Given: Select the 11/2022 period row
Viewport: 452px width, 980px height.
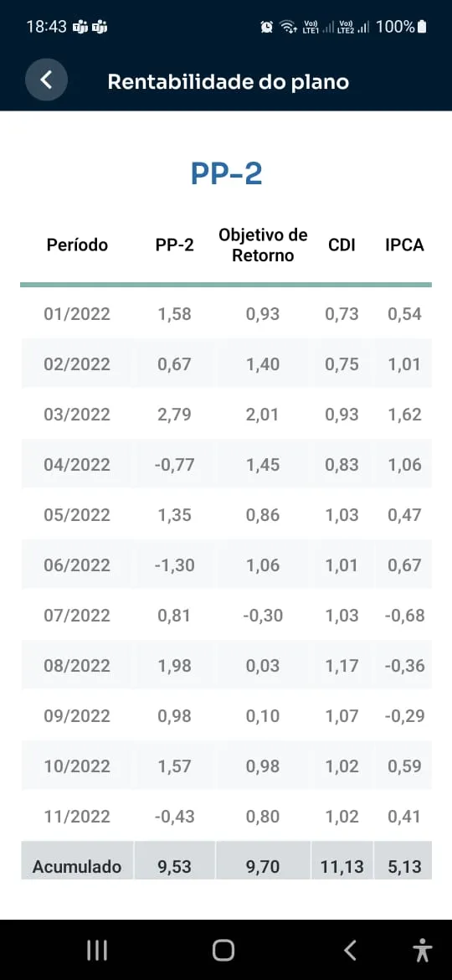Looking at the screenshot, I should (226, 817).
